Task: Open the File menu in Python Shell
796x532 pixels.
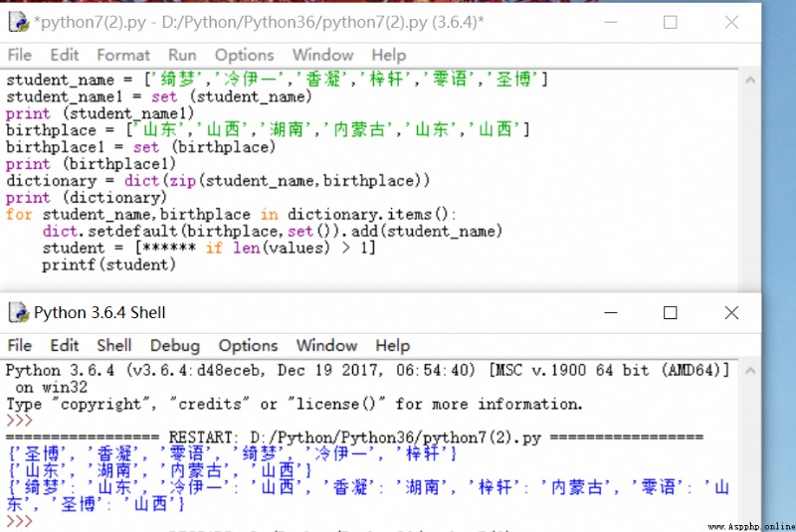Action: click(x=20, y=345)
